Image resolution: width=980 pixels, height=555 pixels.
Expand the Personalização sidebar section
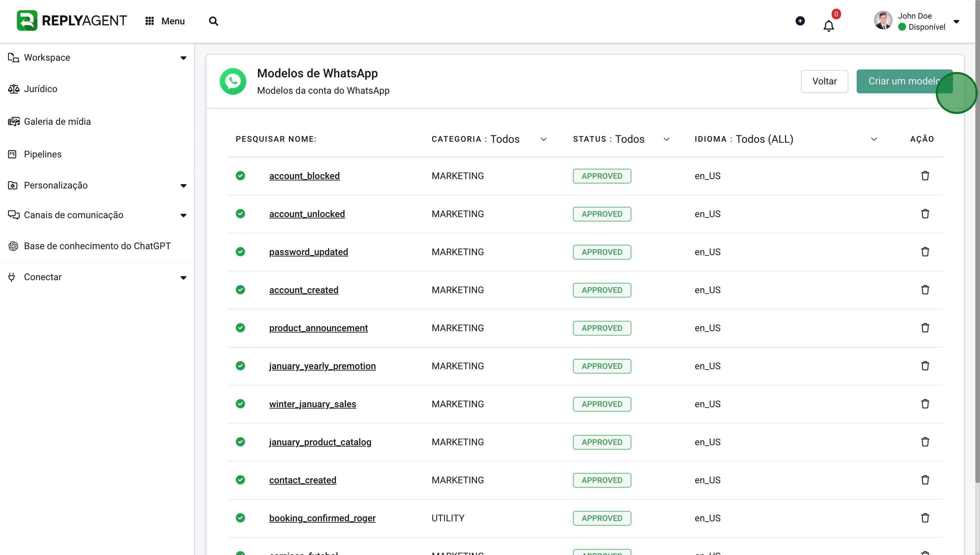coord(183,186)
